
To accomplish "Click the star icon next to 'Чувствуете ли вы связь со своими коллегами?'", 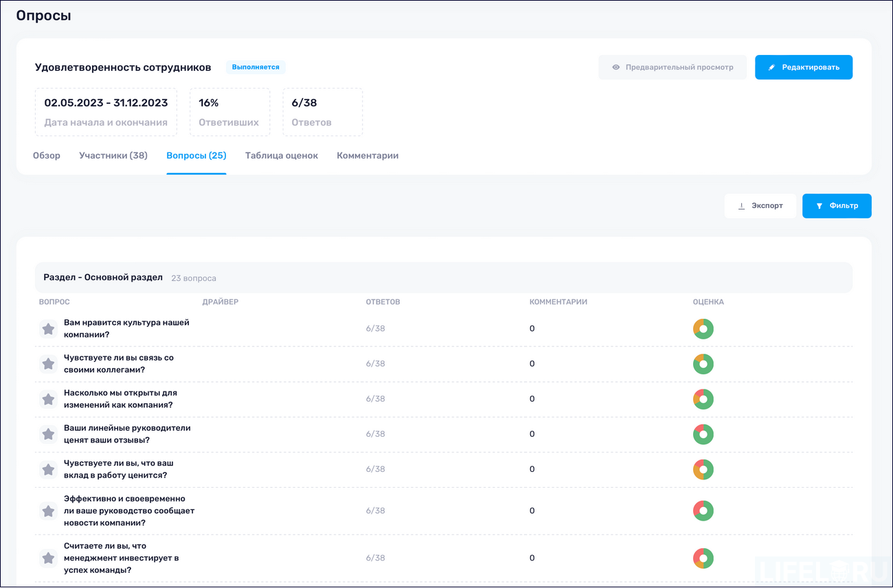I will click(x=47, y=363).
